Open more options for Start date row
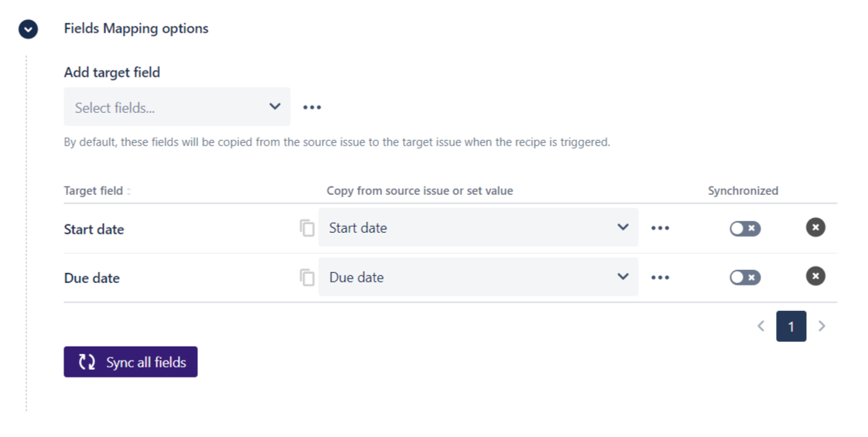 (660, 228)
